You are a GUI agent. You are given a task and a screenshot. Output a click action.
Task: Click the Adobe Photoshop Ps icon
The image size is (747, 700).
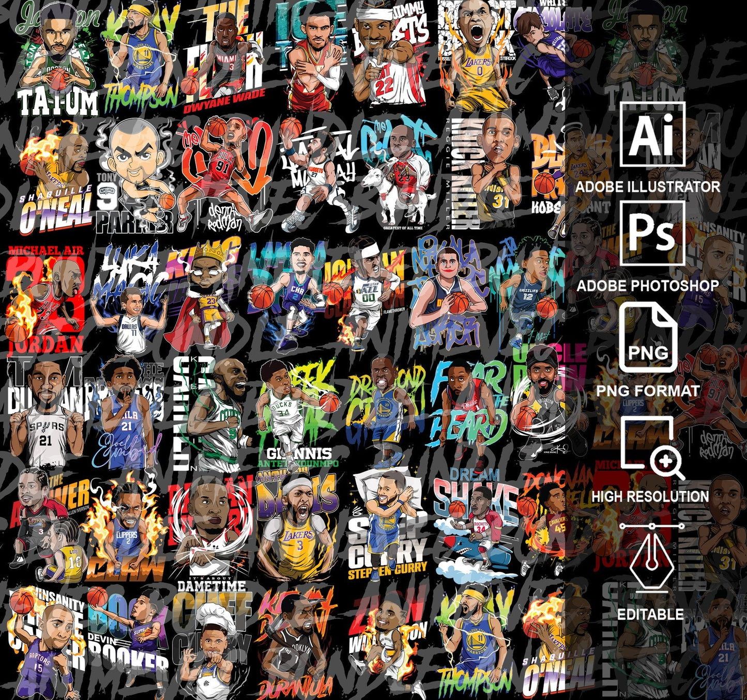click(652, 234)
